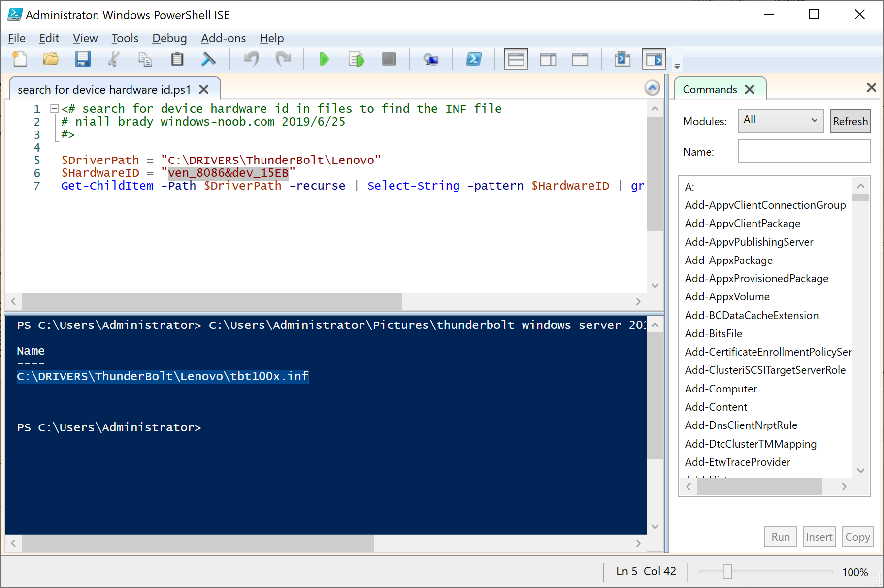This screenshot has width=884, height=588.
Task: Close the add-on tools pane
Action: coord(871,87)
